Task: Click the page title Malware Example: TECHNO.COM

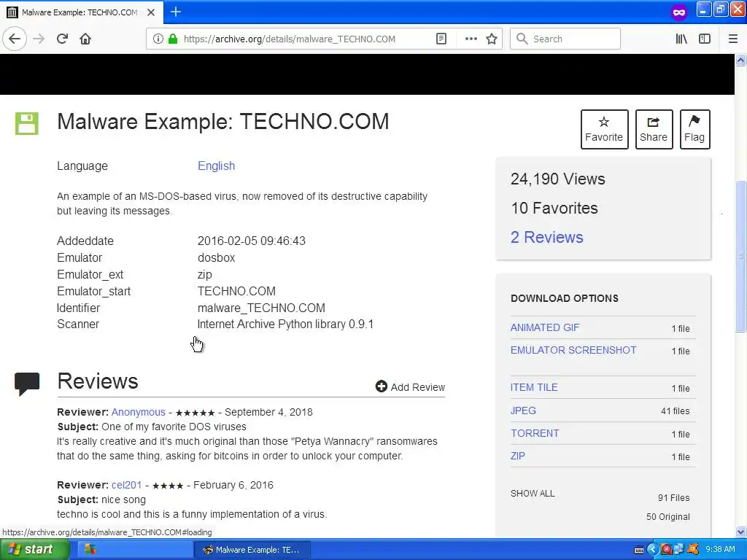Action: click(x=223, y=122)
